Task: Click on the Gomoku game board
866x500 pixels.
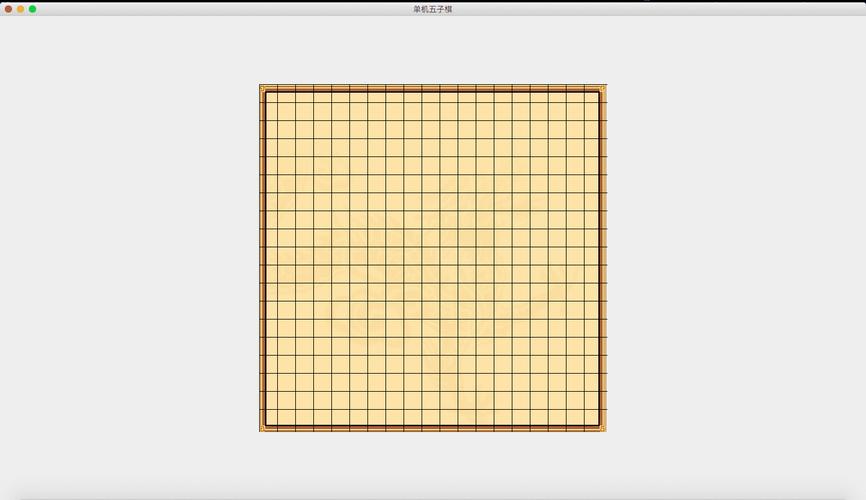Action: (433, 258)
